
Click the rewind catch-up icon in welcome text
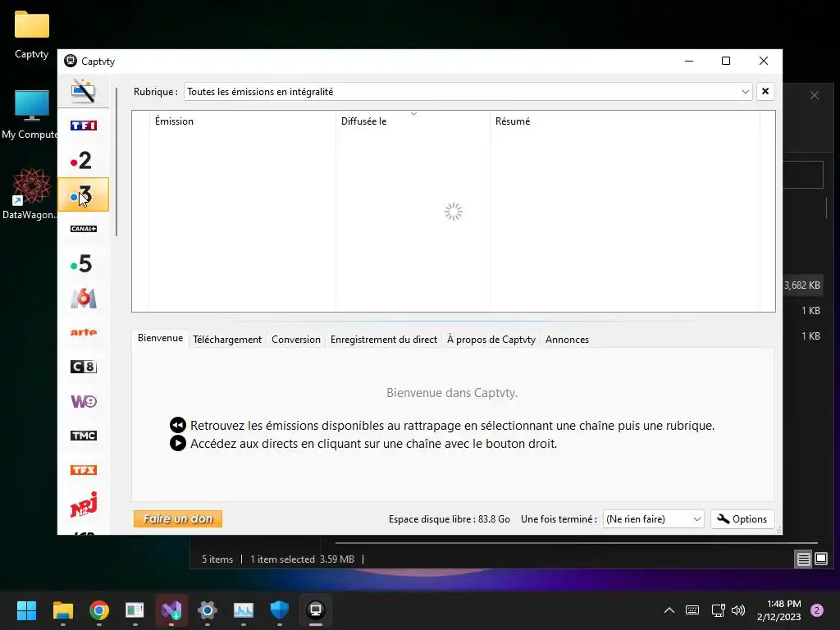pyautogui.click(x=178, y=426)
